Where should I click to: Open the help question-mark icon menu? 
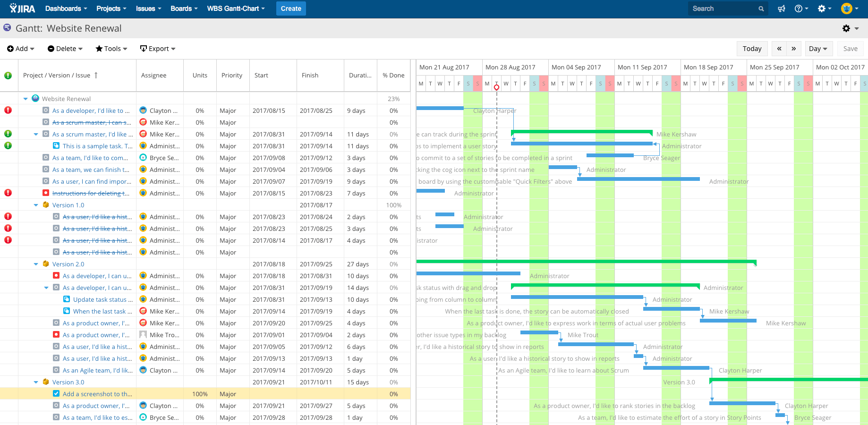pos(799,8)
